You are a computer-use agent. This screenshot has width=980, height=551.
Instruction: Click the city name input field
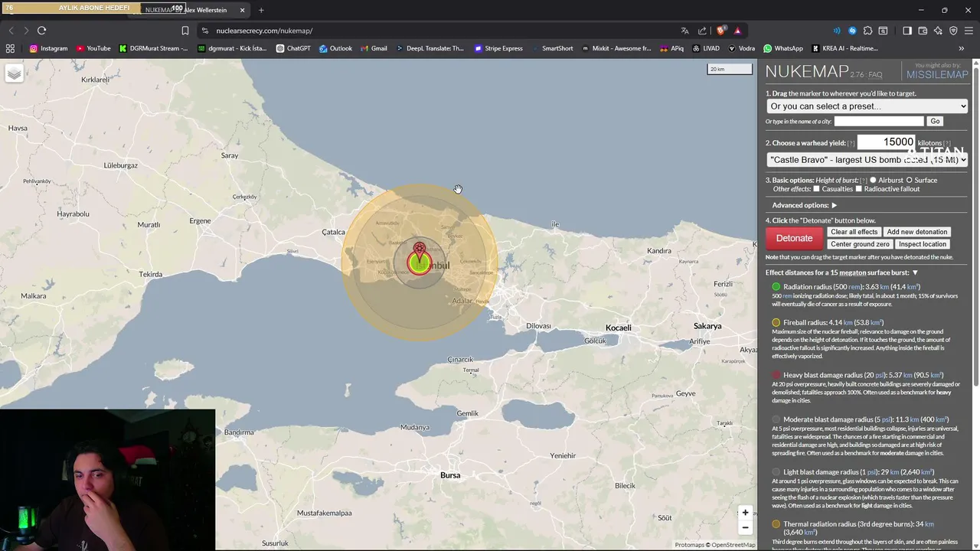tap(879, 121)
